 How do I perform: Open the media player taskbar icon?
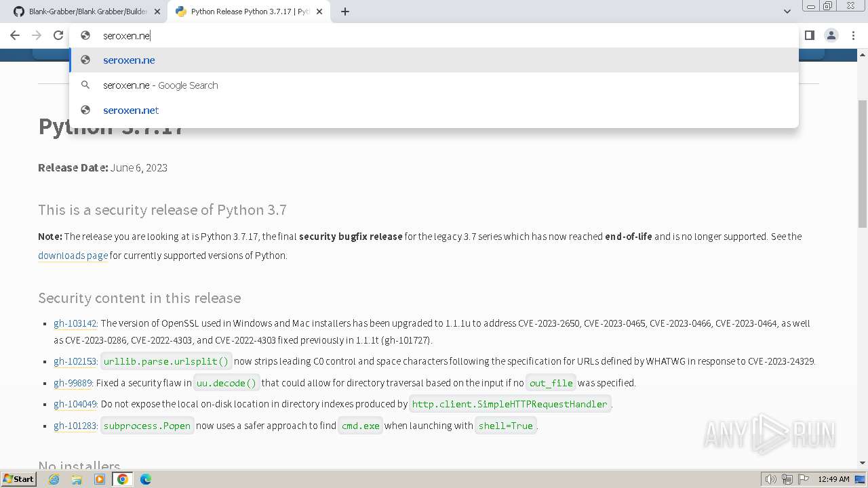pyautogui.click(x=100, y=479)
